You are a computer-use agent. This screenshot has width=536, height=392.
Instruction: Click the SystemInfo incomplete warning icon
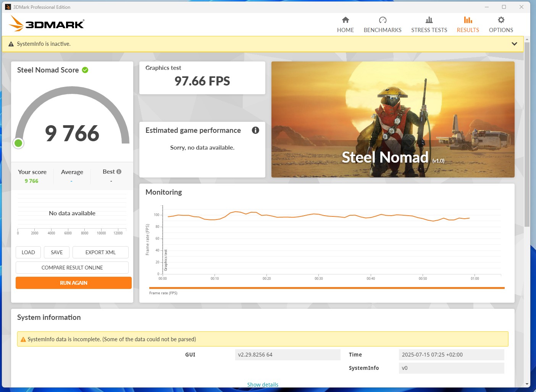pyautogui.click(x=23, y=339)
